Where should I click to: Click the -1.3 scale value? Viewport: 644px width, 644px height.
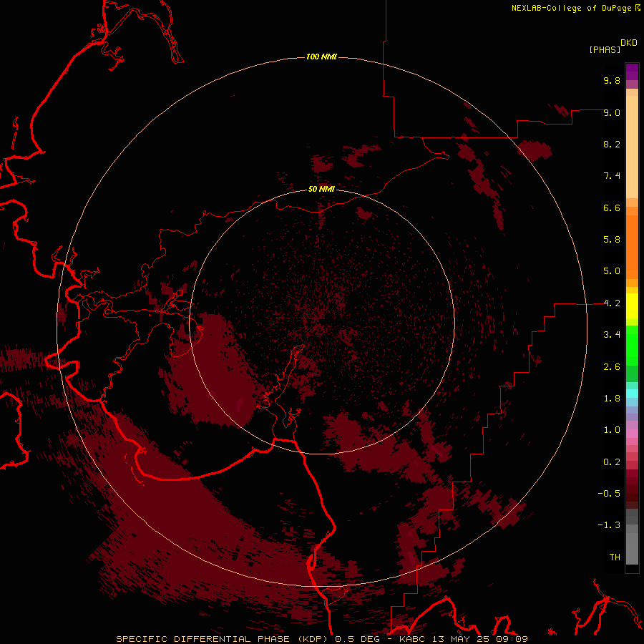click(609, 525)
